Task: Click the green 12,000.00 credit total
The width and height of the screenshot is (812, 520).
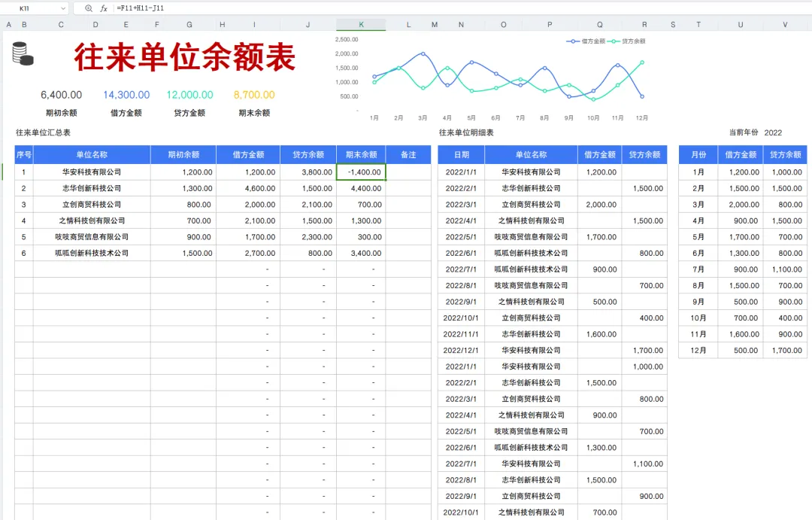Action: pos(189,95)
